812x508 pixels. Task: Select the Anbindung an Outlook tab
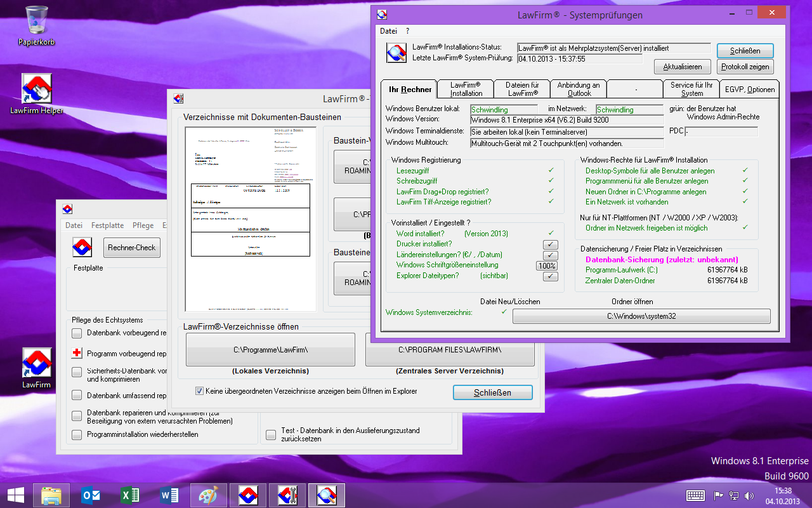[578, 90]
